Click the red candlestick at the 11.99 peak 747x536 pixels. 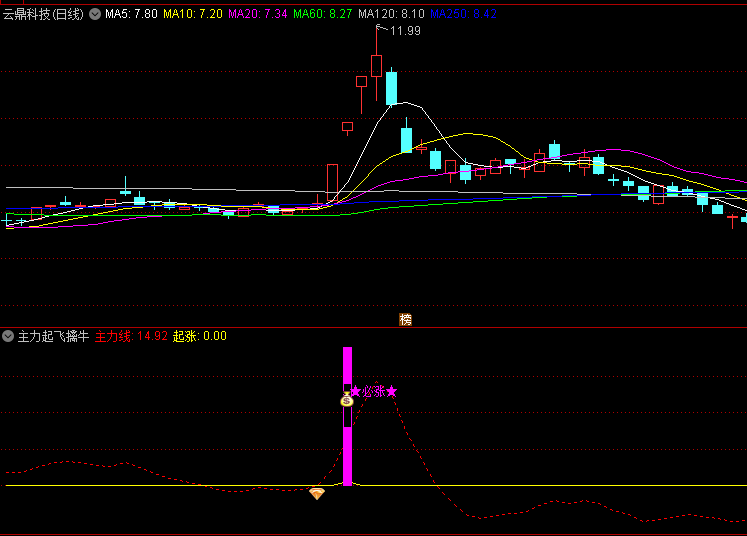pyautogui.click(x=377, y=66)
